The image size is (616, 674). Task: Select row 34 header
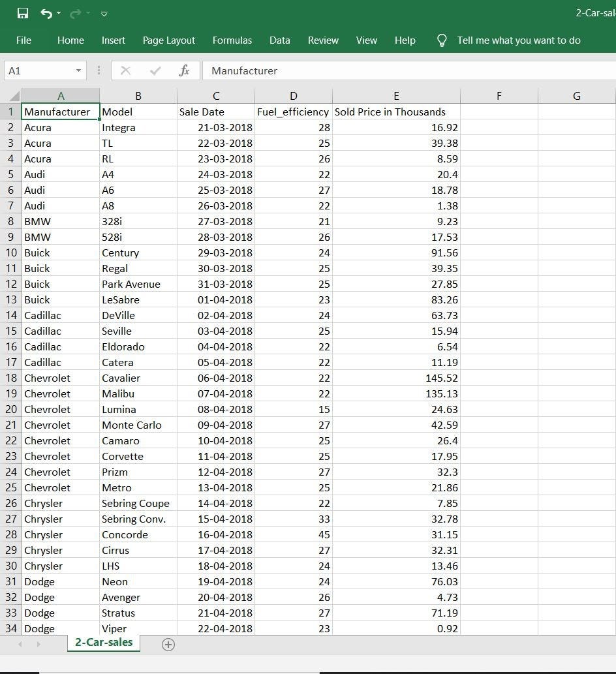(x=10, y=628)
